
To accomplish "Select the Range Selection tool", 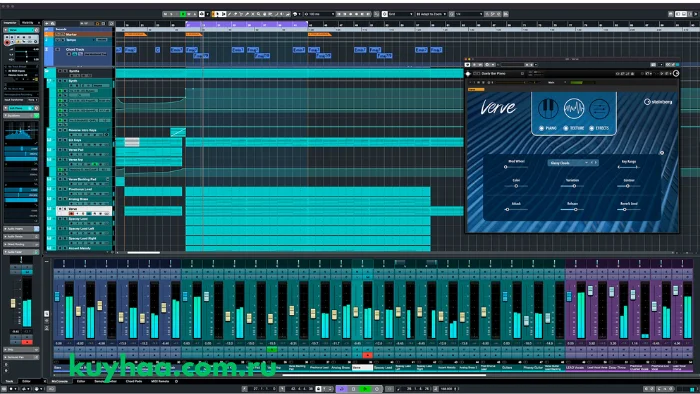I will (224, 14).
